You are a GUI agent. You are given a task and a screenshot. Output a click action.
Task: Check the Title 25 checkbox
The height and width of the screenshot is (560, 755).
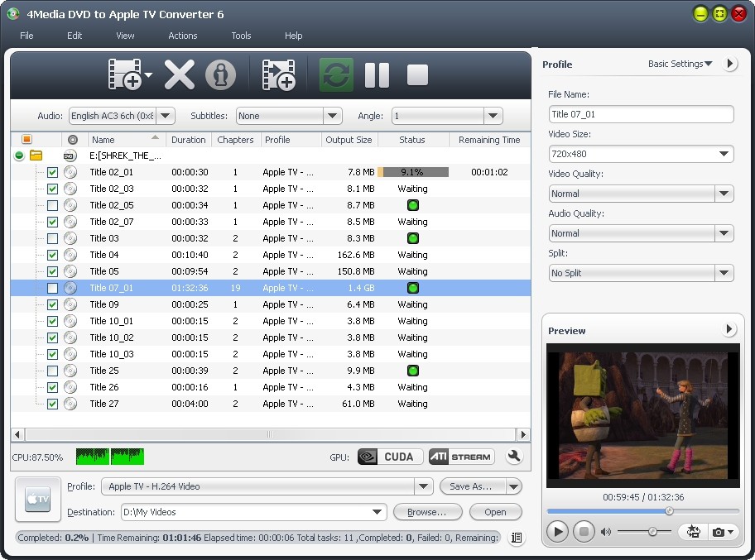(x=52, y=371)
